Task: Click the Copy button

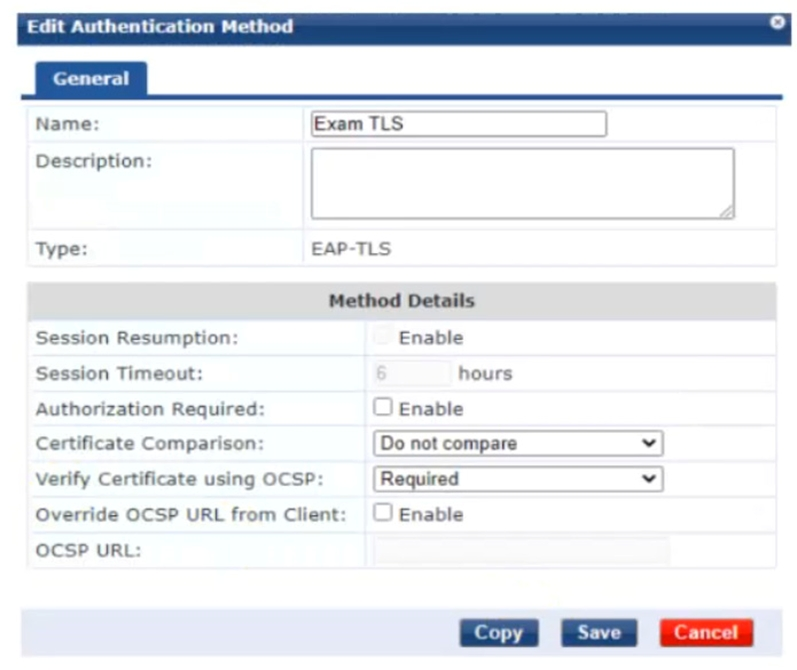Action: [499, 632]
